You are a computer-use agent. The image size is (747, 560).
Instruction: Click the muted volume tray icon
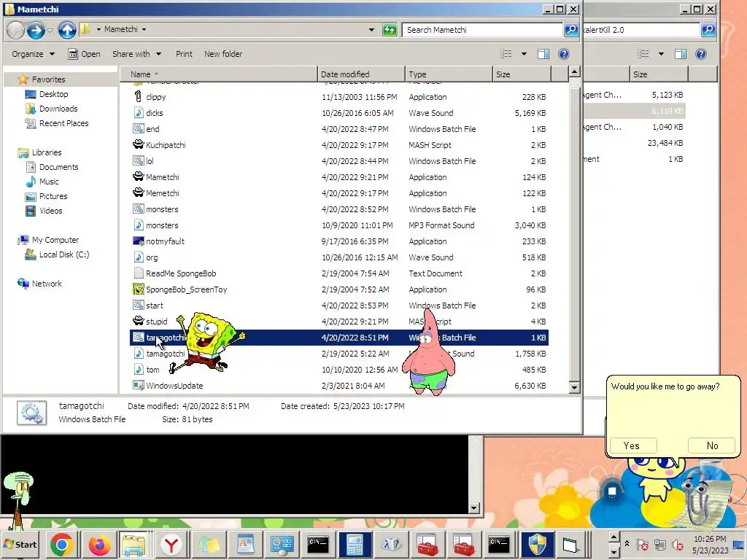tap(677, 544)
